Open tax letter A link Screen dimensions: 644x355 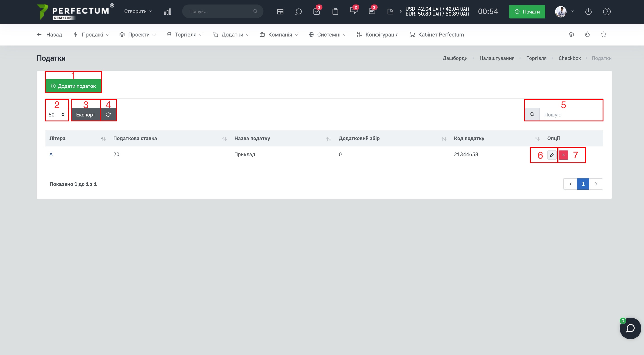[51, 154]
